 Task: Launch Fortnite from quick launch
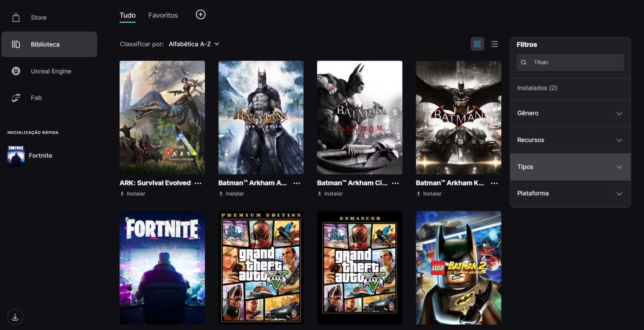30,155
